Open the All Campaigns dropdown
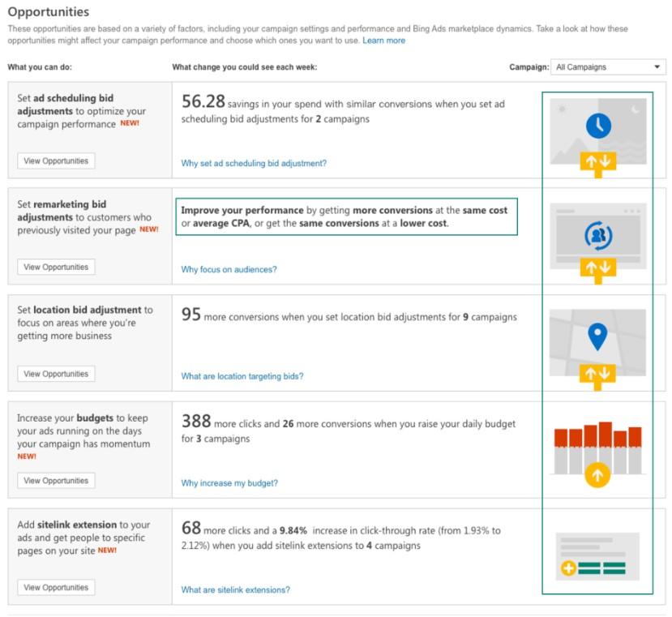 pos(608,66)
